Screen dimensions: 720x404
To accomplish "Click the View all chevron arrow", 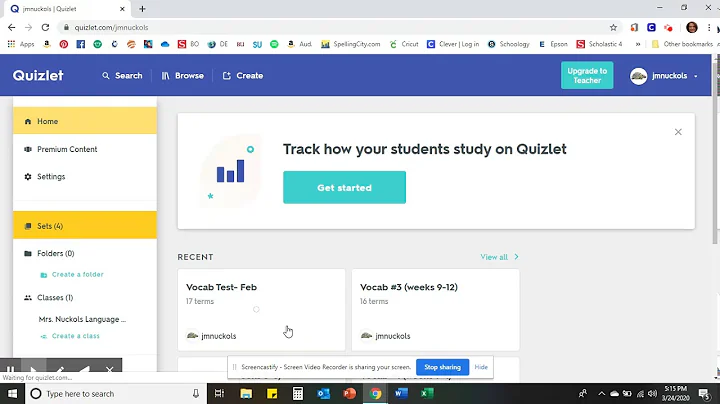I will 517,257.
